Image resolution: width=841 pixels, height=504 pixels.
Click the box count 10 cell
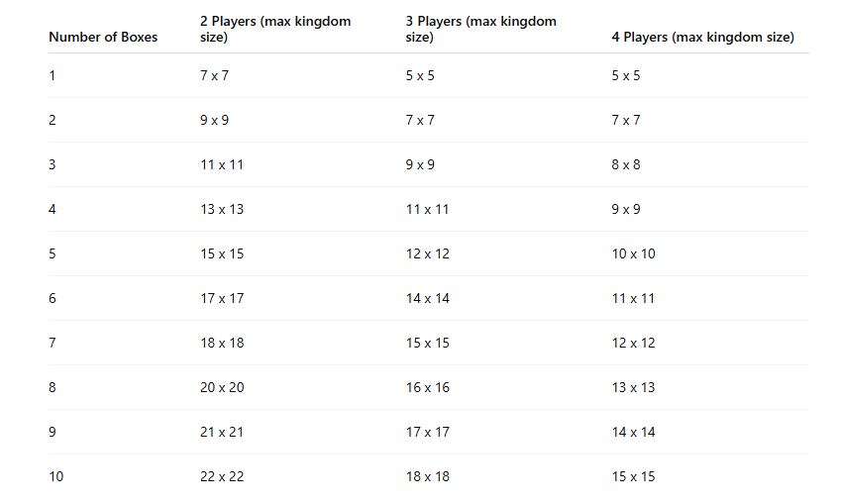point(55,476)
